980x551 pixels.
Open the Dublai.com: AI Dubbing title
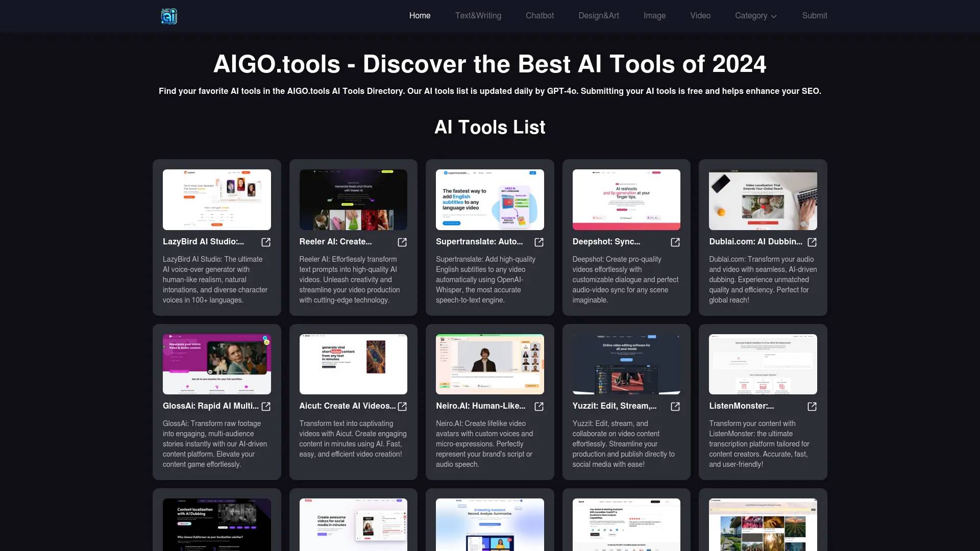[x=755, y=242]
